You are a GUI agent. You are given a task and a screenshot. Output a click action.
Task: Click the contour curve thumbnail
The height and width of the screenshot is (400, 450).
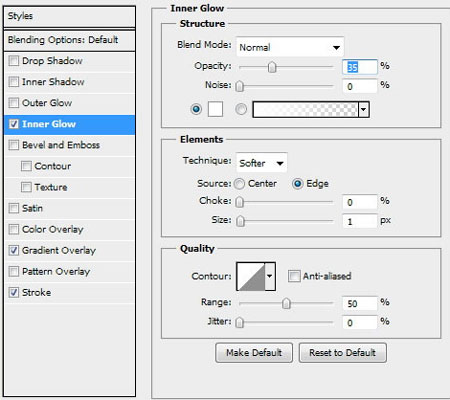coord(251,276)
